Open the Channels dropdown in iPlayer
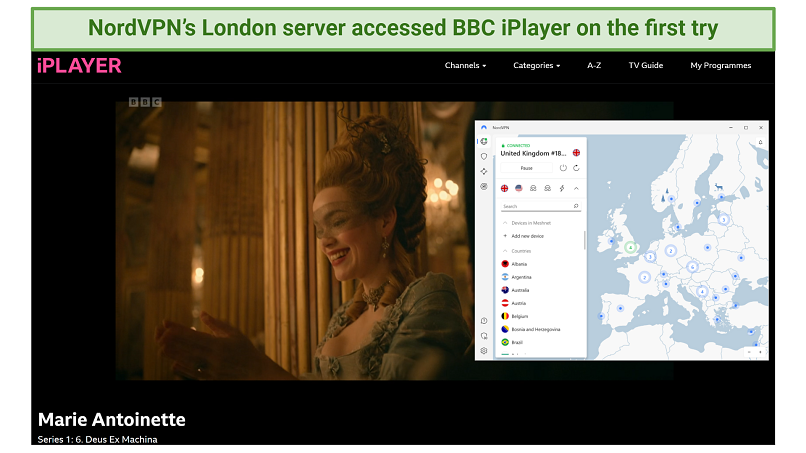The width and height of the screenshot is (806, 453). tap(465, 65)
